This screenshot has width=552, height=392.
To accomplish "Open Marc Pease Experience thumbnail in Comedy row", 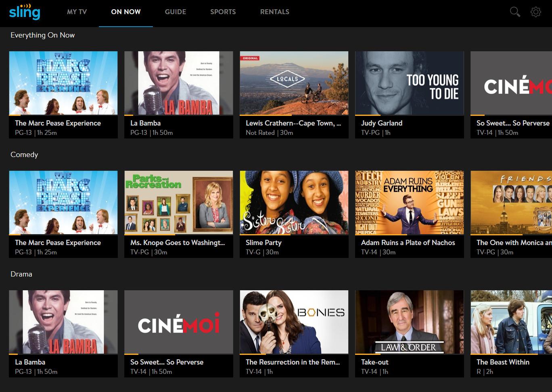I will coord(63,203).
